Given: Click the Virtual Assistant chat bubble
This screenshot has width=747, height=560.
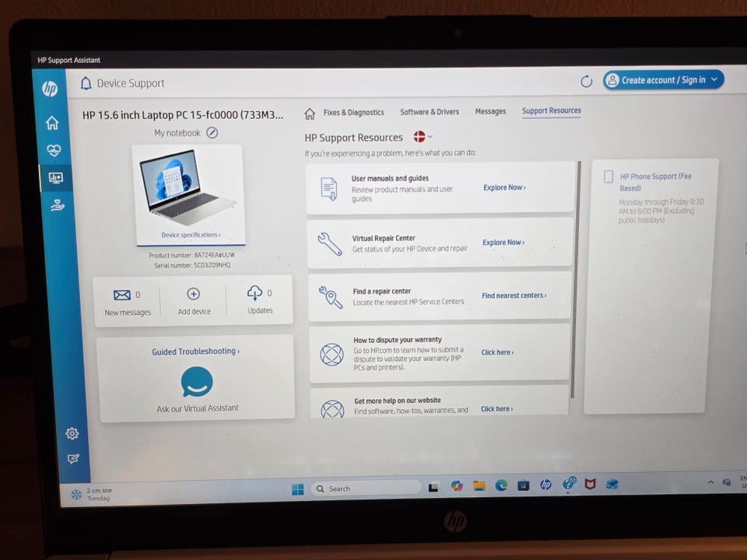Looking at the screenshot, I should click(x=197, y=381).
